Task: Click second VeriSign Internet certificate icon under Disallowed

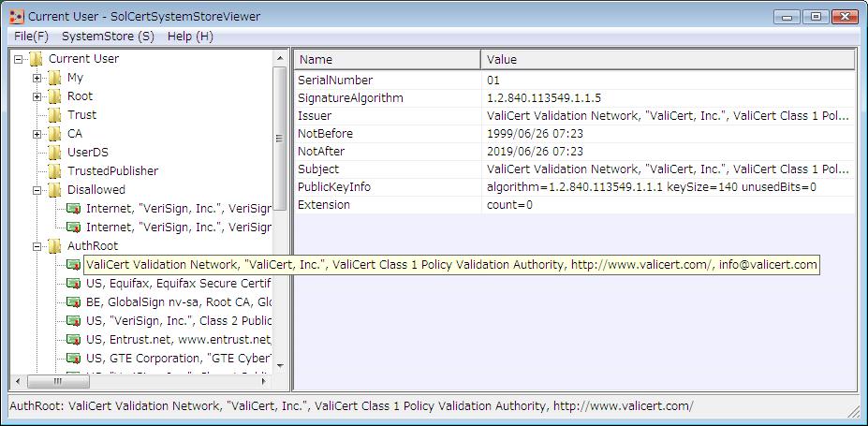Action: tap(74, 227)
